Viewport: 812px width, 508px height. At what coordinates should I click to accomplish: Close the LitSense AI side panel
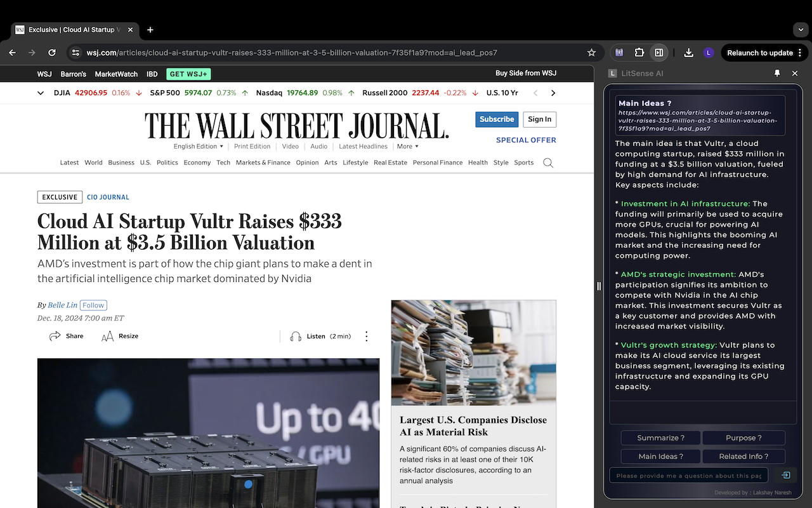[x=795, y=73]
